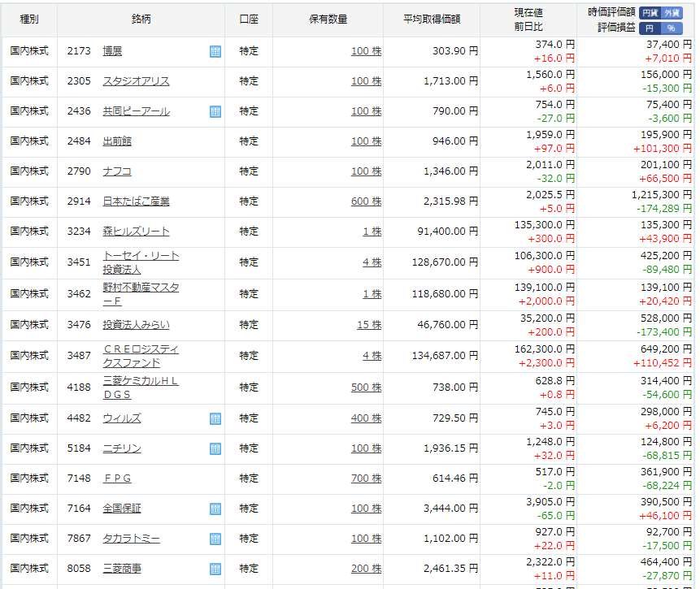
Task: Click the 400株 quantity link
Action: coord(366,418)
